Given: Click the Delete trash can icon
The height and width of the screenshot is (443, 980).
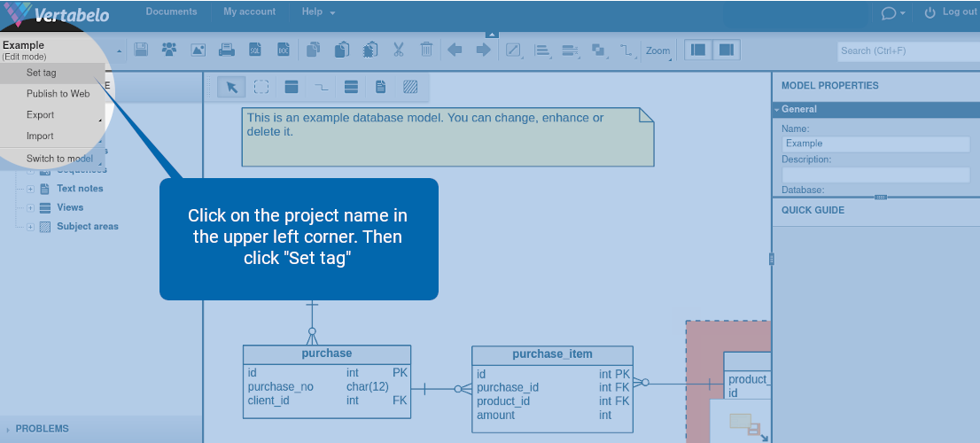Looking at the screenshot, I should click(x=426, y=50).
